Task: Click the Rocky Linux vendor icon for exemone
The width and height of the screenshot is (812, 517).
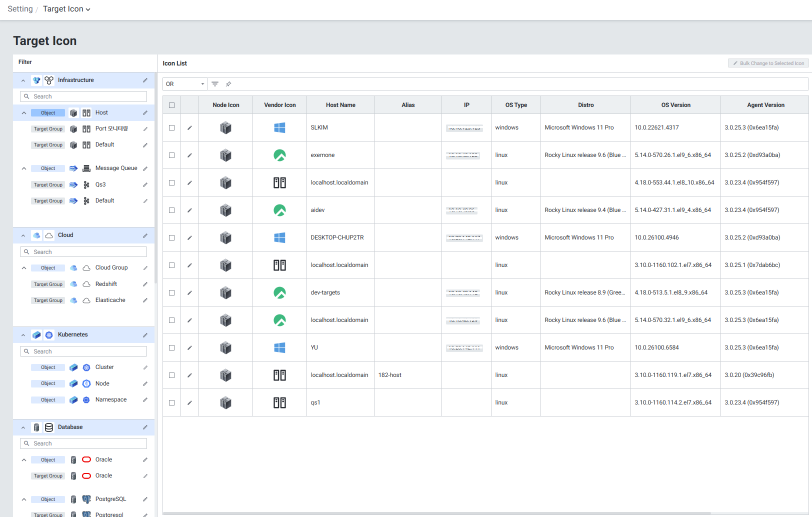Action: (279, 155)
